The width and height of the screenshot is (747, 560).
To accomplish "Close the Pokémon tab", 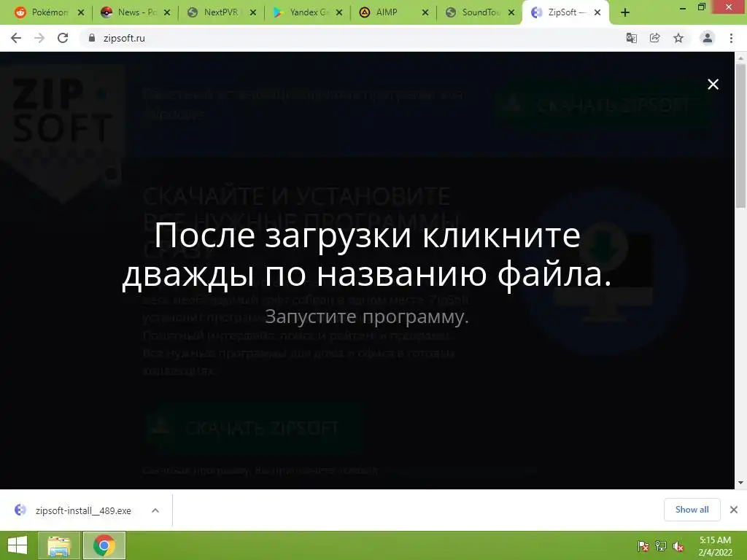I will (80, 12).
